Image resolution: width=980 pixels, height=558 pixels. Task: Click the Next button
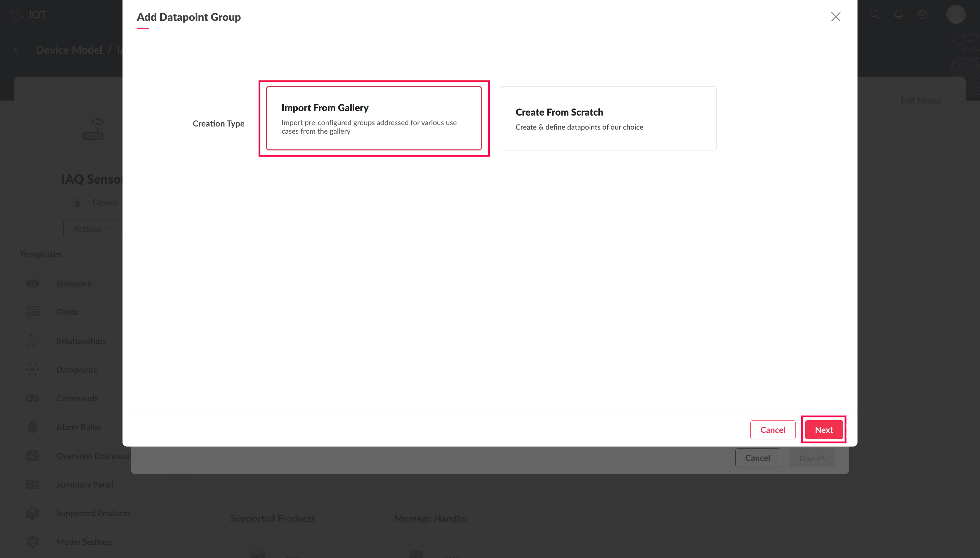(x=823, y=430)
